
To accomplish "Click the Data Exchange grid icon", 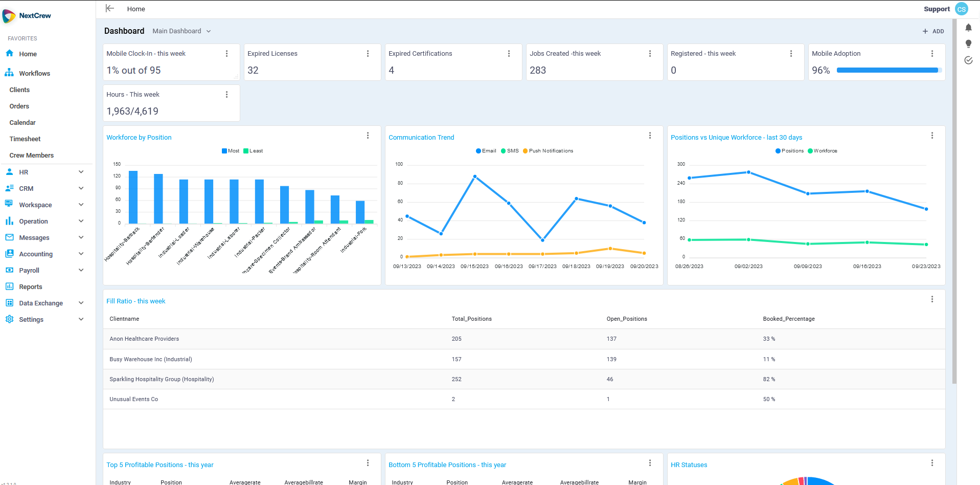I will click(x=9, y=303).
